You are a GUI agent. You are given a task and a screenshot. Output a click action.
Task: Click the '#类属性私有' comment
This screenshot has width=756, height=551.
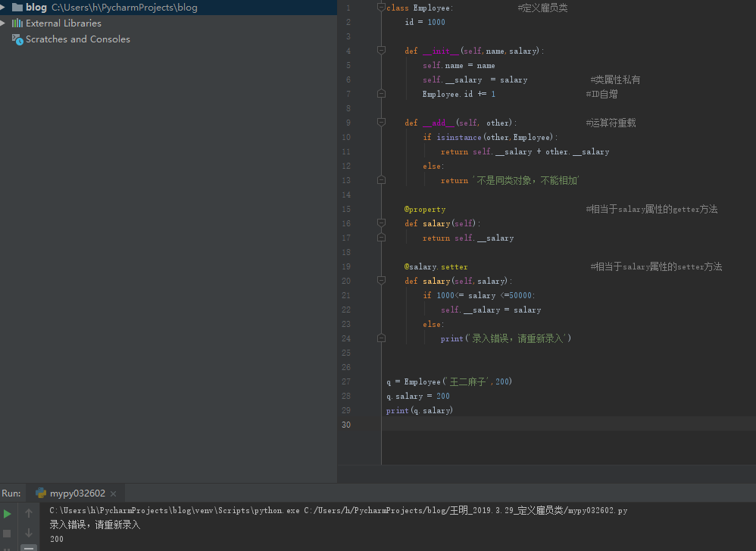[615, 79]
